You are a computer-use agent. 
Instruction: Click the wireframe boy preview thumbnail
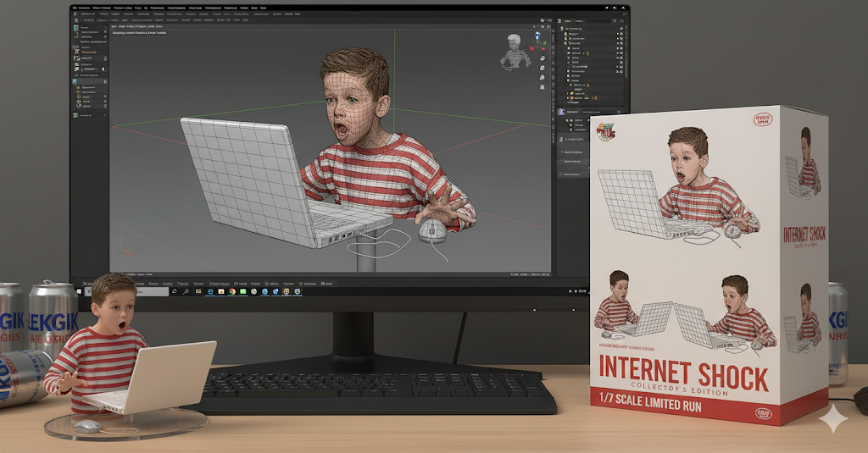(x=515, y=52)
